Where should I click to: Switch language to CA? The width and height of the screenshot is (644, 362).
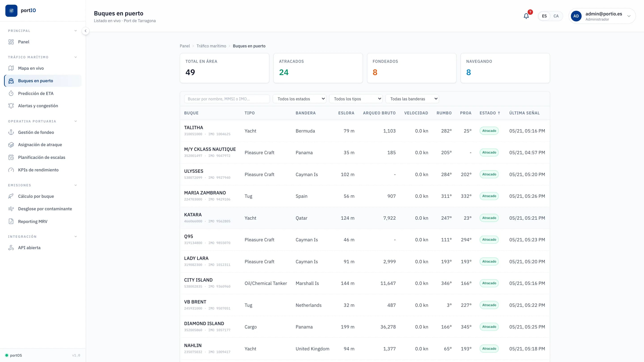(x=556, y=16)
